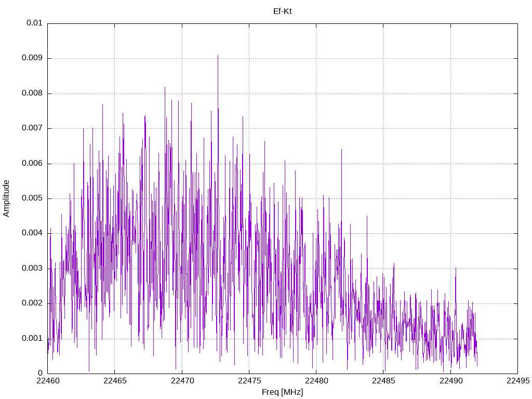Click the x-axis tick label 22475

coord(249,381)
